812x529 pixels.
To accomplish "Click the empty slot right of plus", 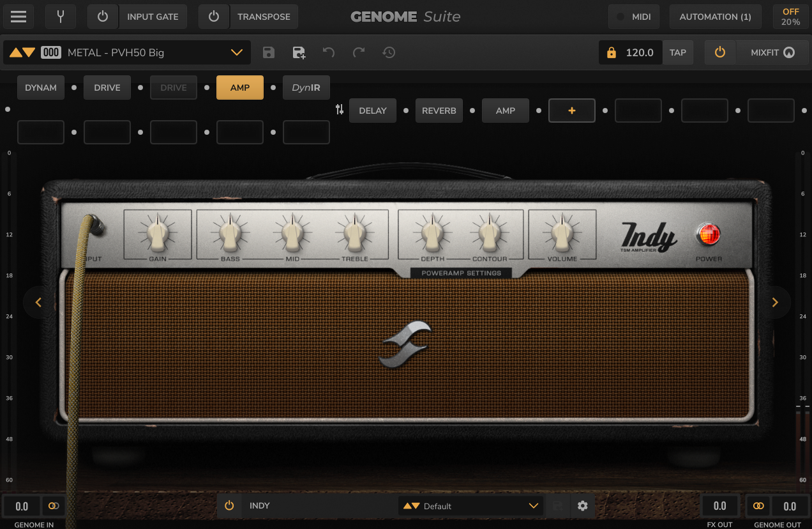I will click(x=638, y=111).
